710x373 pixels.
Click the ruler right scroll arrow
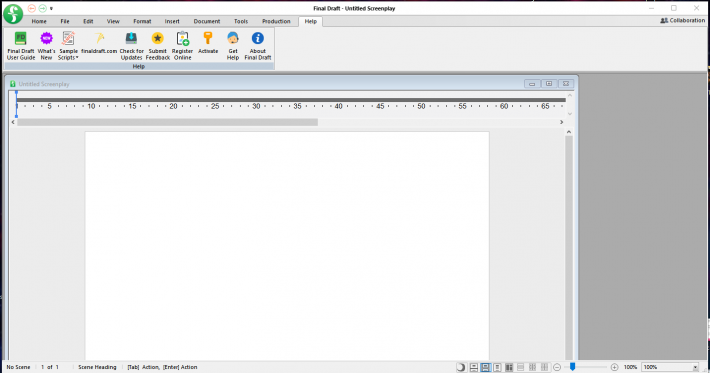click(561, 122)
